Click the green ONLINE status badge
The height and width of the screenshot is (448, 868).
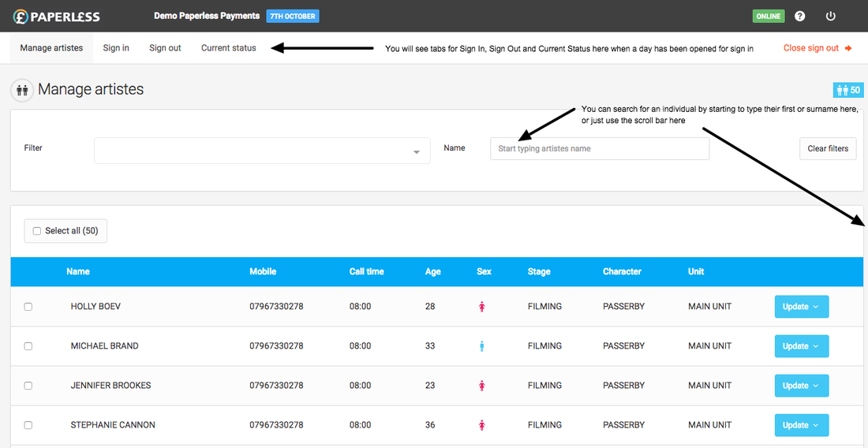[768, 16]
